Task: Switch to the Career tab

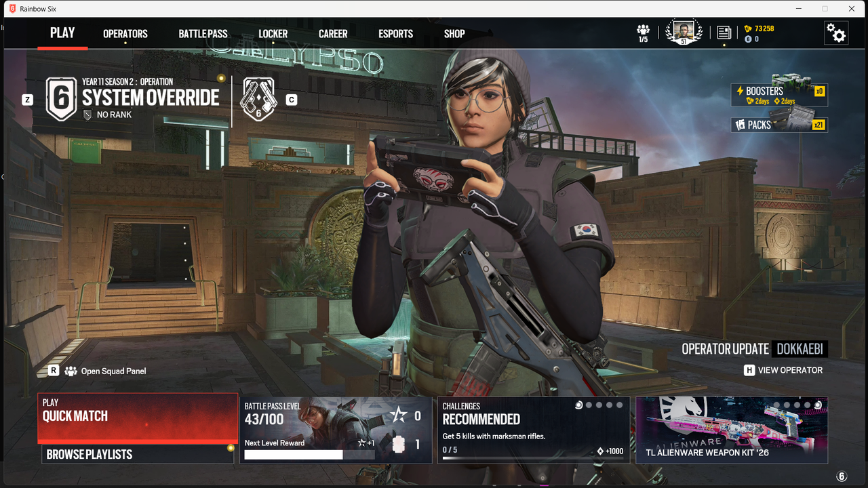Action: pos(333,34)
